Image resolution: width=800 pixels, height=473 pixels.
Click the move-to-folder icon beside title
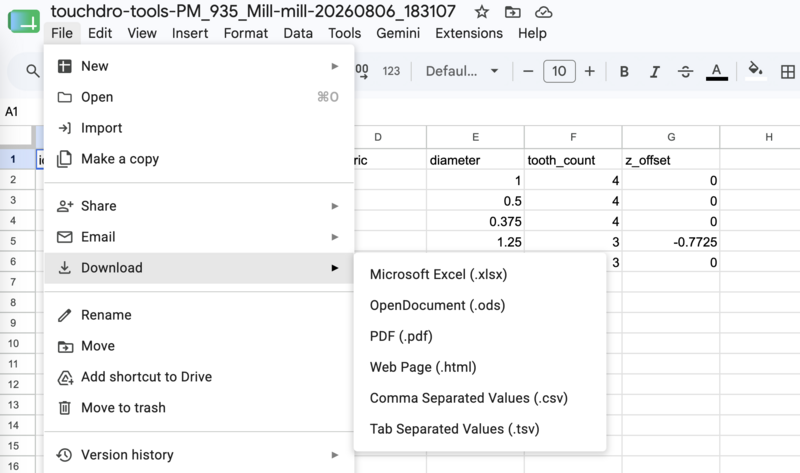pyautogui.click(x=512, y=12)
